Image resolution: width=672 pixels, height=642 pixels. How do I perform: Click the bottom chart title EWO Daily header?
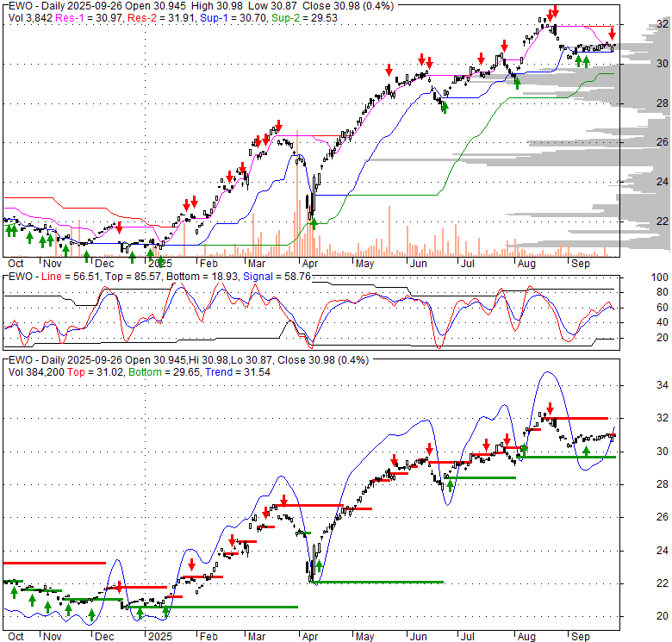(x=65, y=360)
